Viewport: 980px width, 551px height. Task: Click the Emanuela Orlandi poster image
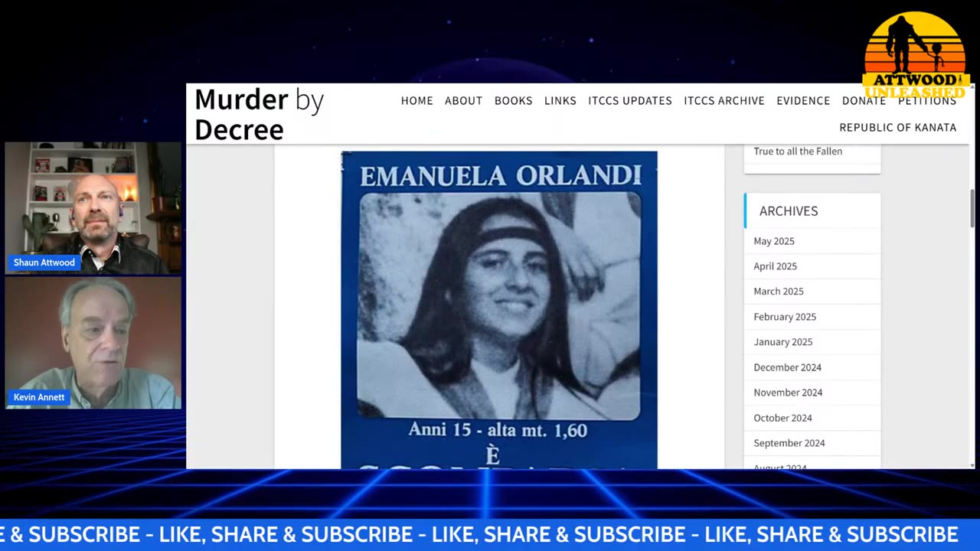pyautogui.click(x=498, y=310)
